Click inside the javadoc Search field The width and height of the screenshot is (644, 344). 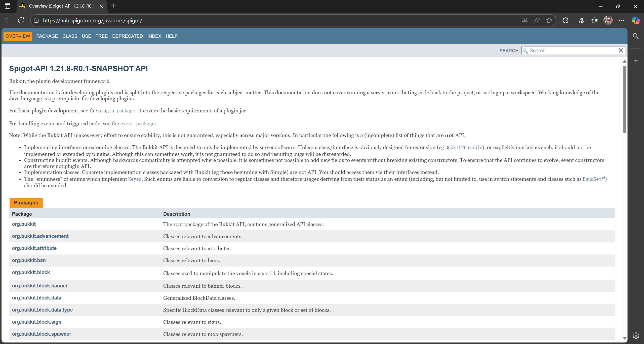click(x=571, y=50)
